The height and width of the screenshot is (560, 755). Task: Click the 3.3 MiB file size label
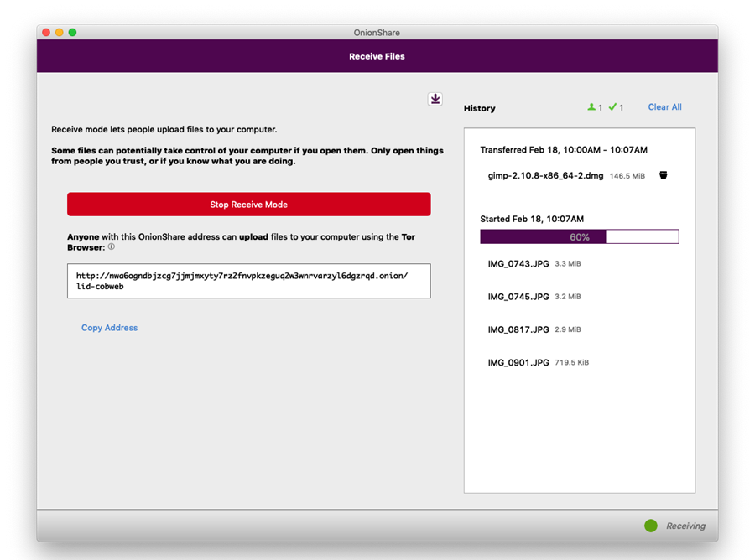click(x=568, y=263)
